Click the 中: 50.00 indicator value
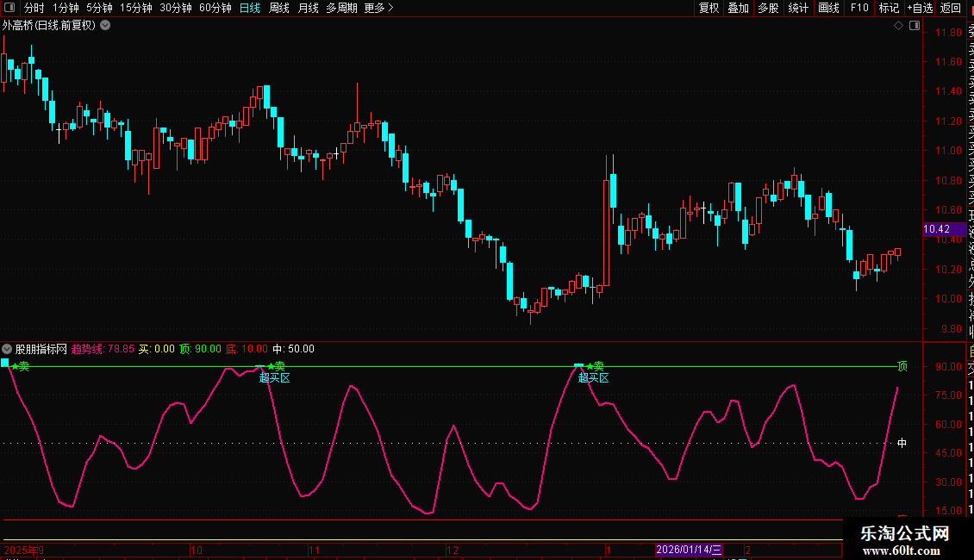Screen dimensions: 974x560 pyautogui.click(x=293, y=349)
